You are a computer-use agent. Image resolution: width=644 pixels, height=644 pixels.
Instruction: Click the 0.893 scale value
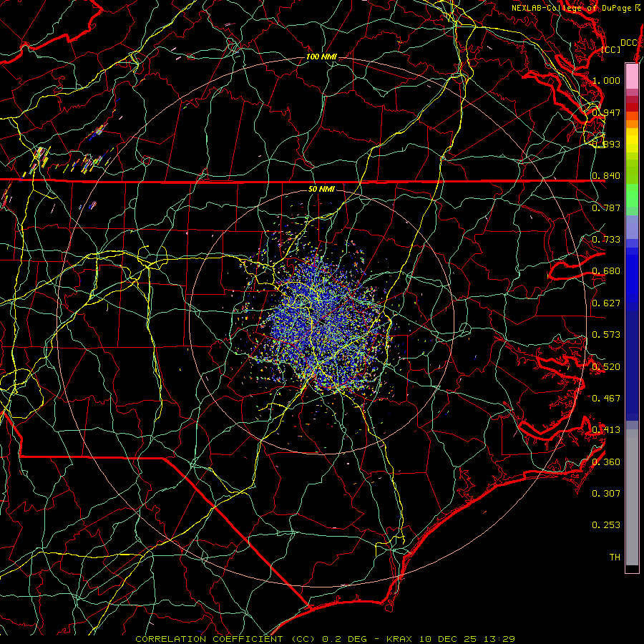[606, 144]
